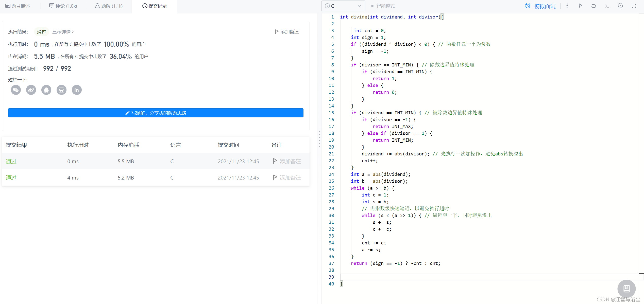Viewport: 644px width, 304px height.
Task: Share result via WeChat icon
Action: click(x=16, y=90)
